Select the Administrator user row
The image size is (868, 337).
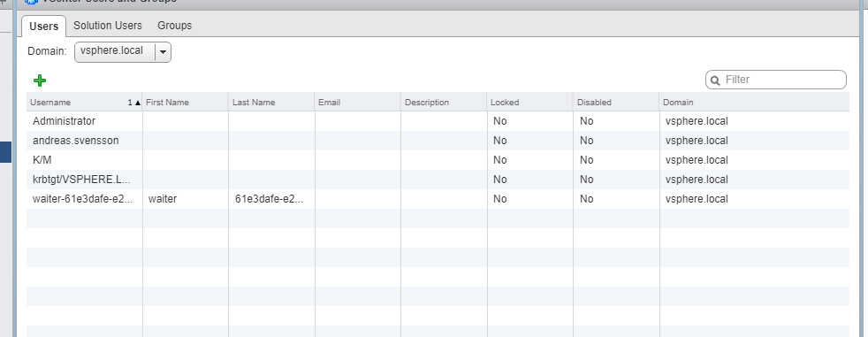point(438,121)
